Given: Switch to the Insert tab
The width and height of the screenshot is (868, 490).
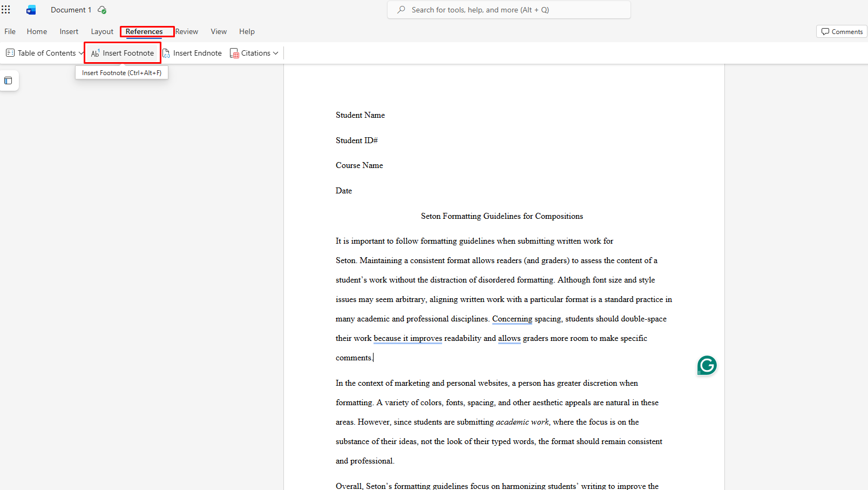Looking at the screenshot, I should (69, 31).
